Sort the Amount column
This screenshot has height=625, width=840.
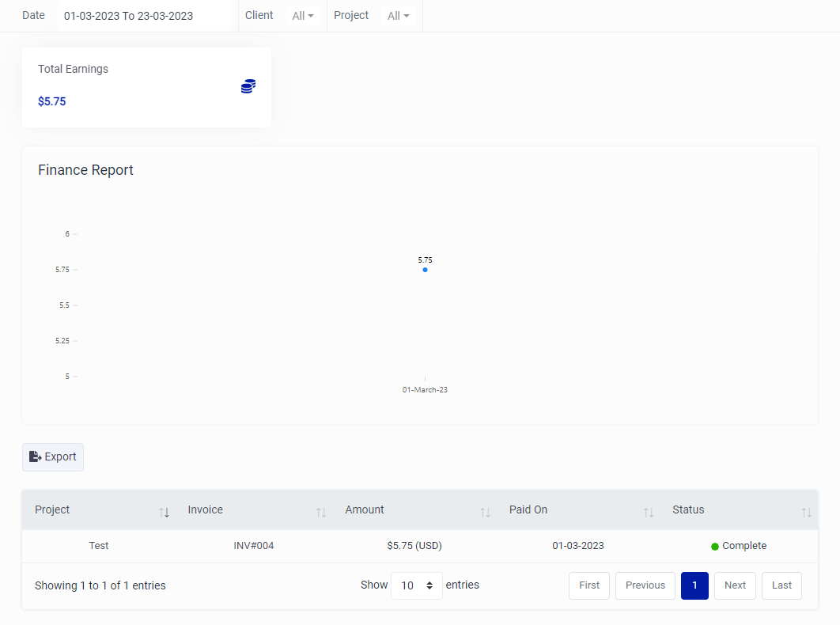485,512
